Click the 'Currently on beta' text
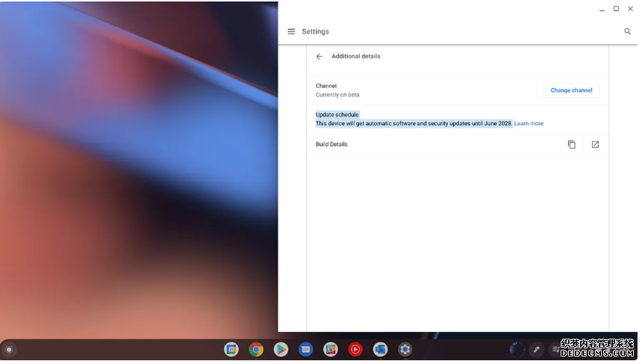Viewport: 642px width, 364px height. 337,95
